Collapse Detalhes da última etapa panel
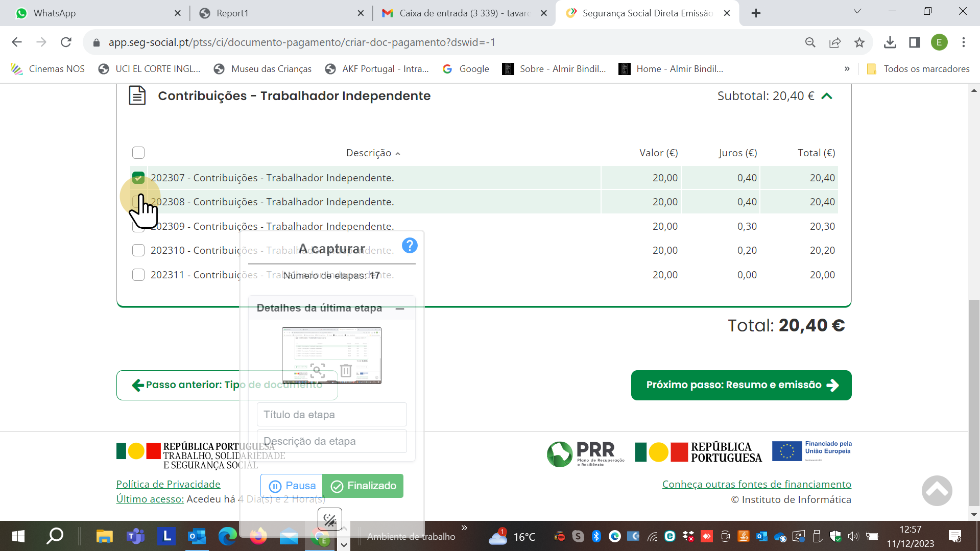 point(400,308)
